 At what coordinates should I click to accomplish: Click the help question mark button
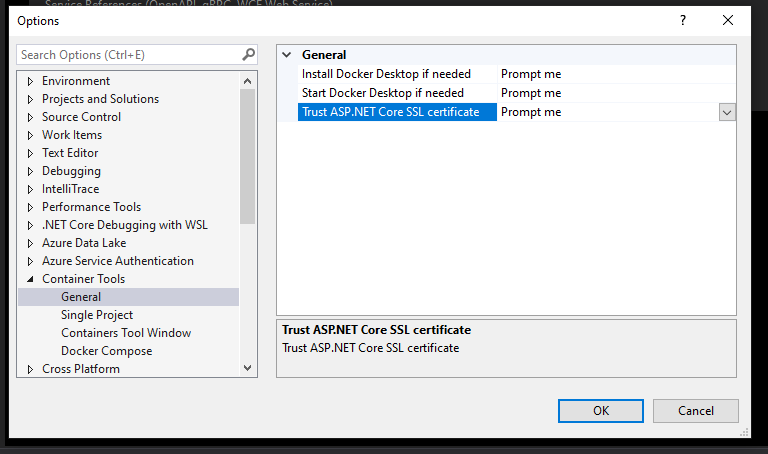click(x=683, y=20)
